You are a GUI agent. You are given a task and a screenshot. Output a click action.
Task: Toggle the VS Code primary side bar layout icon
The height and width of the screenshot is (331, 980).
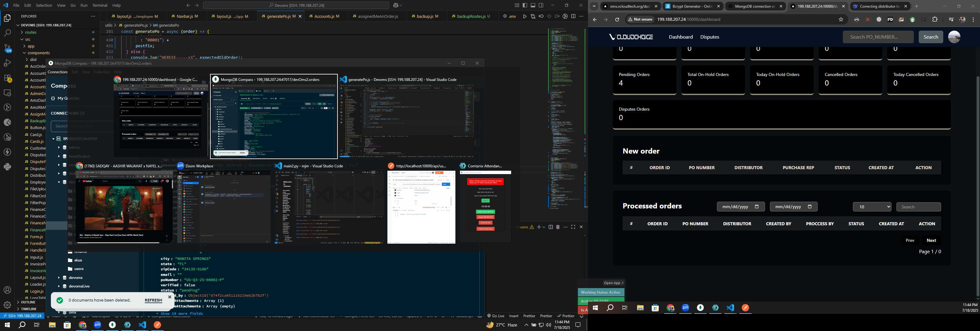coord(525,5)
